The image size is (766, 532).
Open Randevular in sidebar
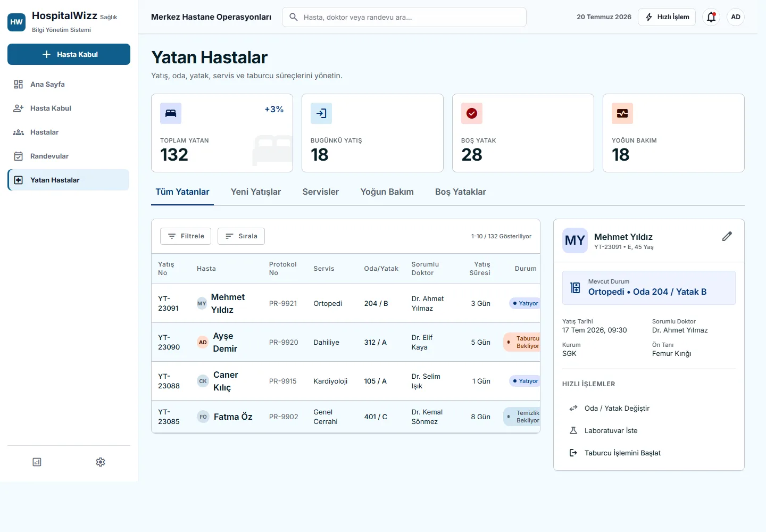(69, 156)
